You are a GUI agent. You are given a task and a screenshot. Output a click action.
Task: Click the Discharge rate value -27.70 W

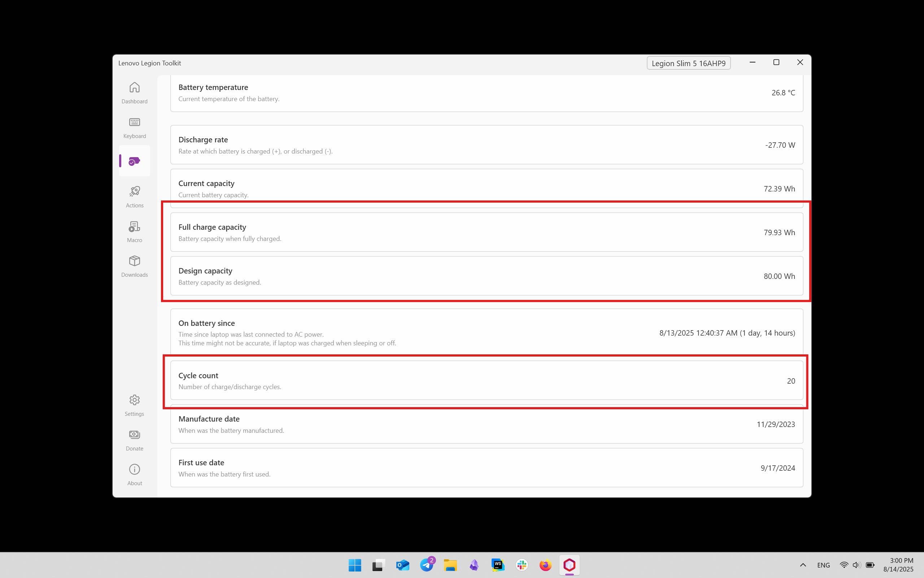(780, 145)
